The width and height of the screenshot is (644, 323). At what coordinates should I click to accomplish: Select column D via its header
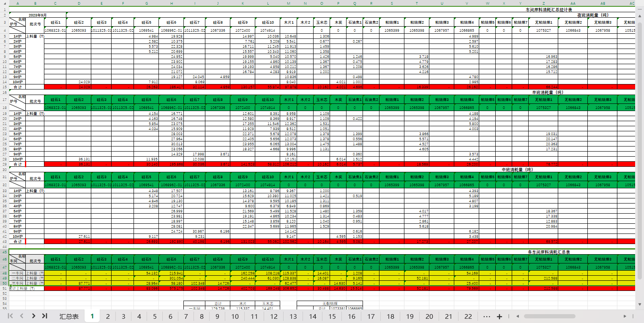click(78, 3)
